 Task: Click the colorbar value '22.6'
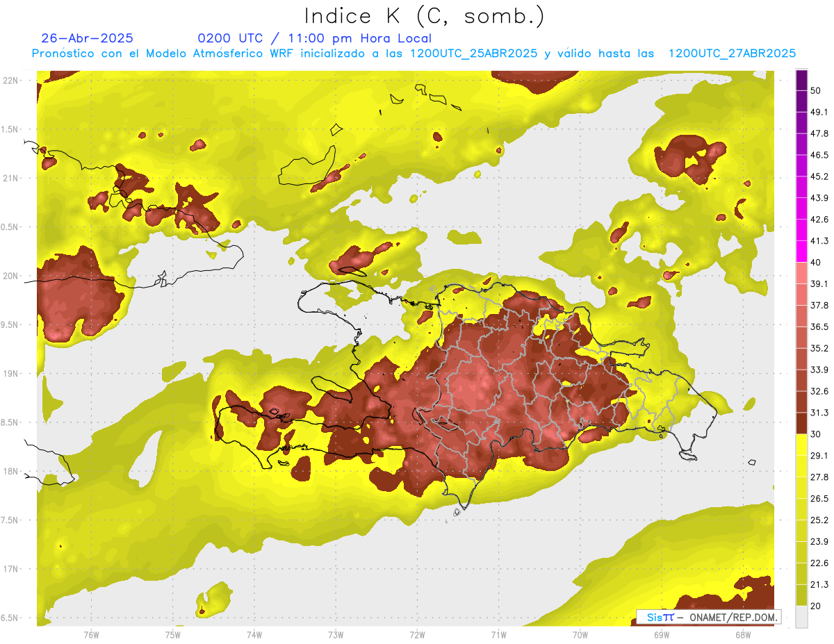point(819,563)
